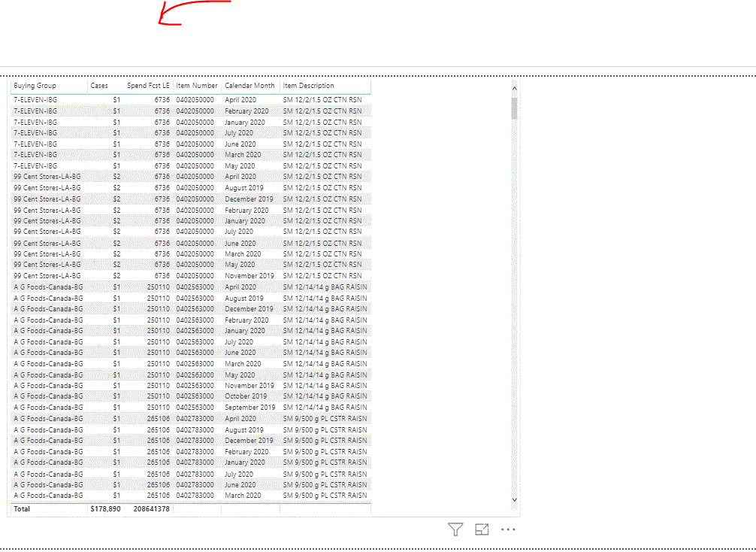Select 7-ELEVEN-IBG in the April 2020 row

(x=35, y=100)
